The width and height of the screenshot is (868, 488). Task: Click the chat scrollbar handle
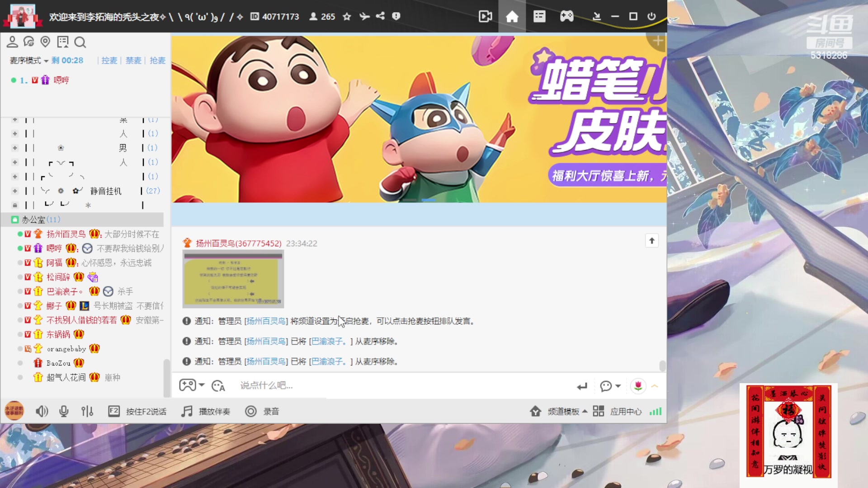662,366
